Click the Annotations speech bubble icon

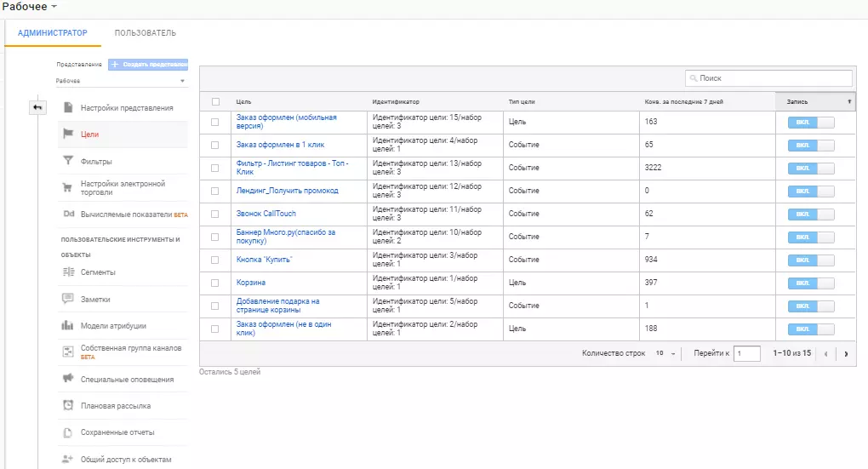(x=67, y=299)
